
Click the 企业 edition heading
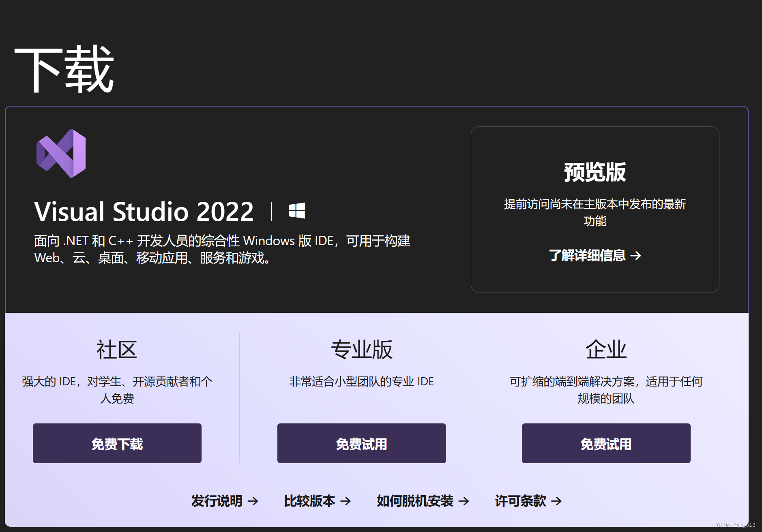point(606,350)
